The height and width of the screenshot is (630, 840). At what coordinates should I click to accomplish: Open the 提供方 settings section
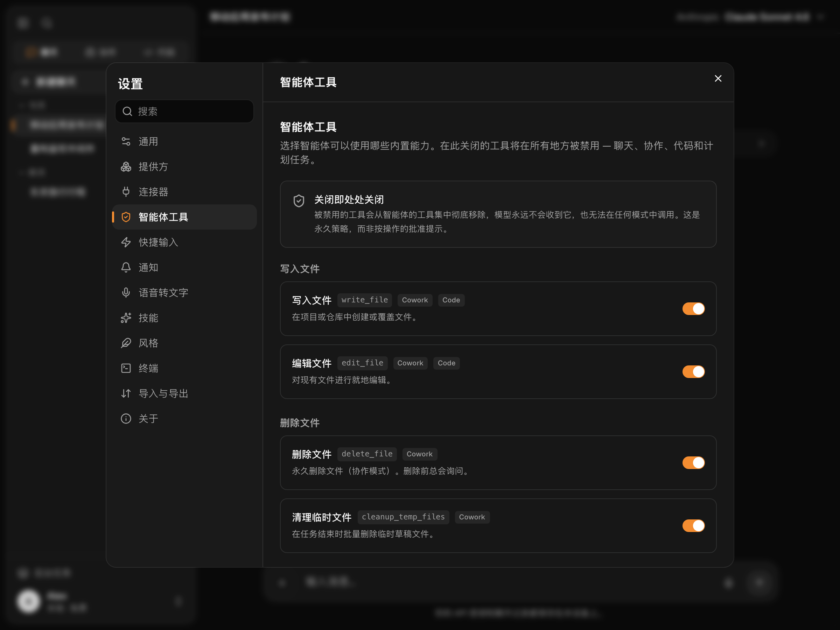pos(184,167)
